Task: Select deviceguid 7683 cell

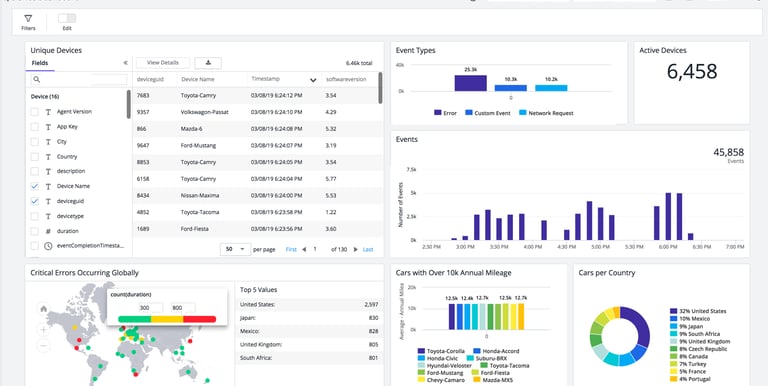Action: (143, 96)
